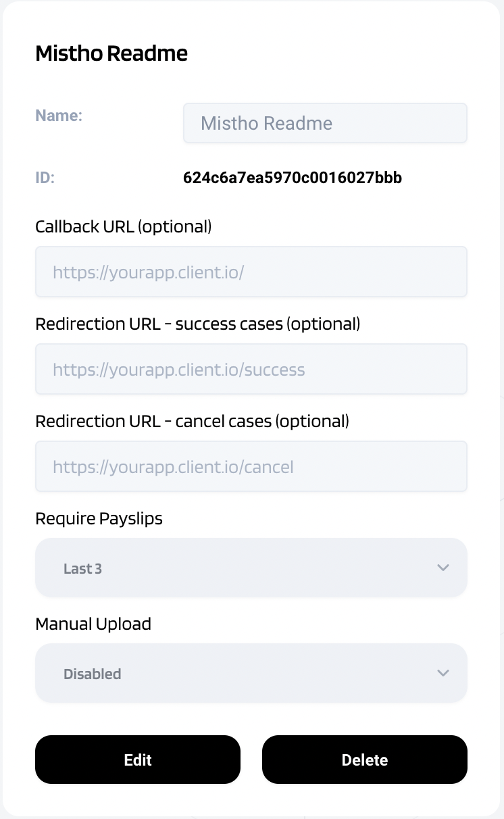Delete the Mistho Readme entry
The image size is (504, 819).
(365, 760)
